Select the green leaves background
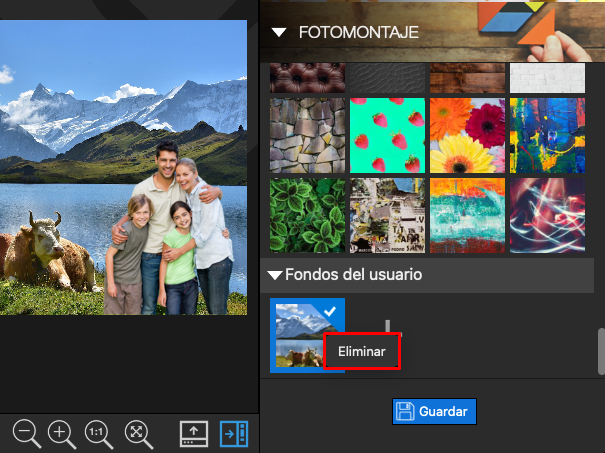The image size is (605, 453). tap(308, 215)
